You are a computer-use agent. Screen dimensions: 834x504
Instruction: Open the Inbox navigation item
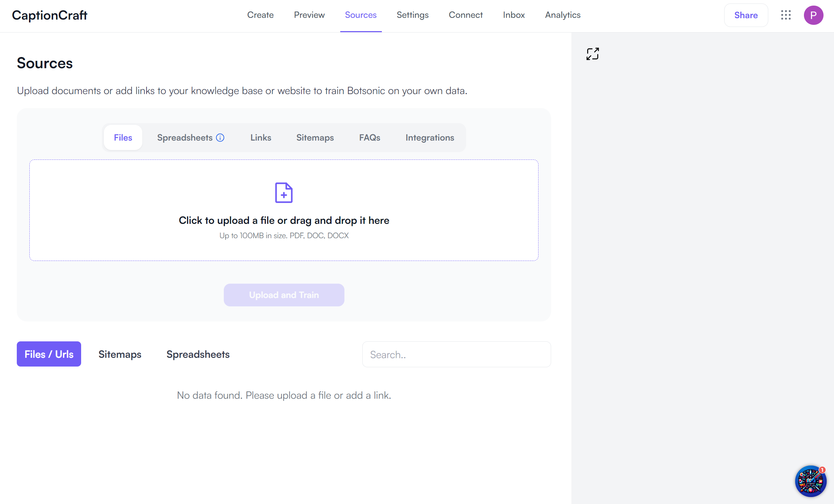[513, 15]
